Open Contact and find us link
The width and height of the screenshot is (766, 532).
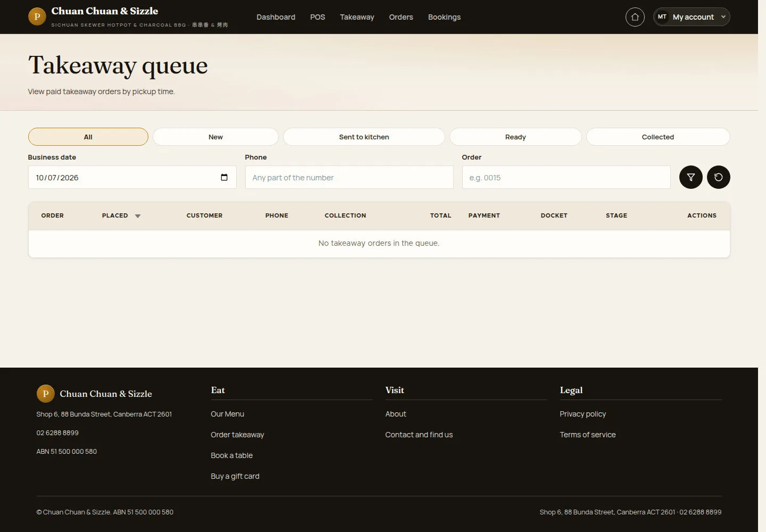[x=419, y=435]
